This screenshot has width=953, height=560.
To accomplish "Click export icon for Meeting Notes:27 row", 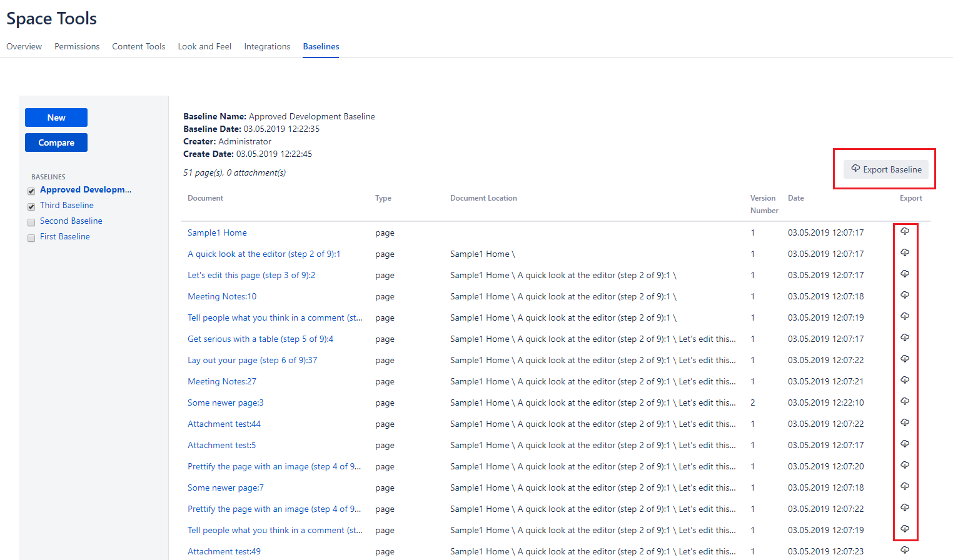I will click(904, 381).
